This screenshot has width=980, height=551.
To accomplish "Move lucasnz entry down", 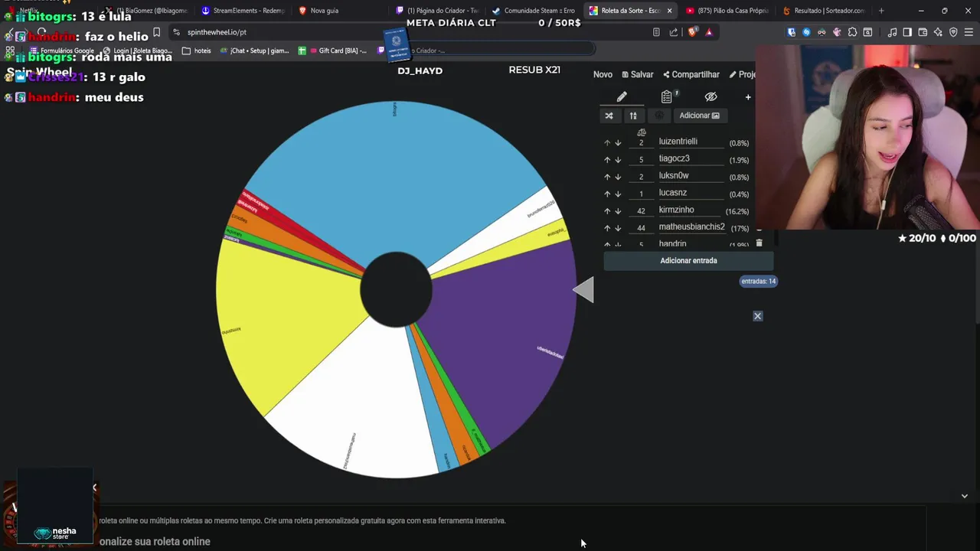I will [618, 194].
